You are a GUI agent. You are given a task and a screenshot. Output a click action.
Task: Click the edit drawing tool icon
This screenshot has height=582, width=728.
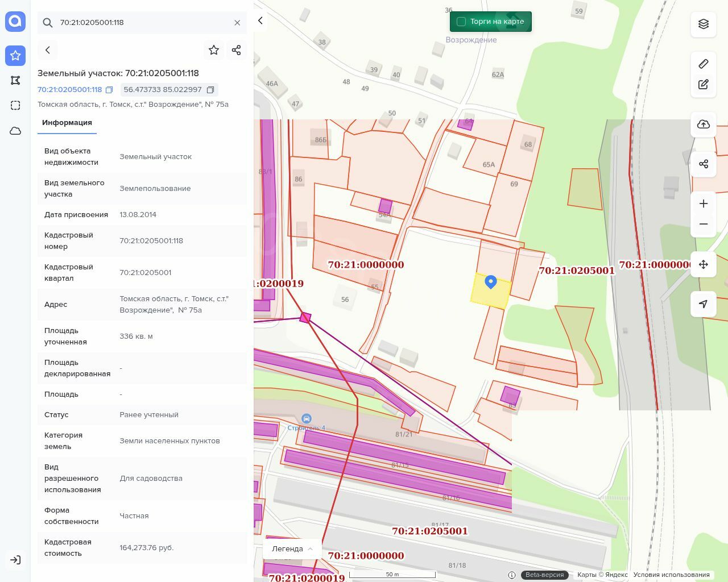704,85
